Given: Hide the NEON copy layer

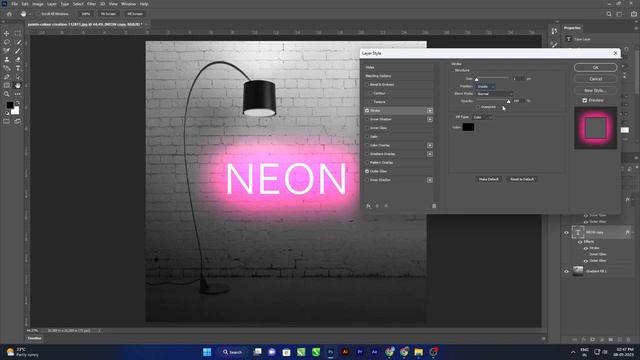Looking at the screenshot, I should coord(566,233).
